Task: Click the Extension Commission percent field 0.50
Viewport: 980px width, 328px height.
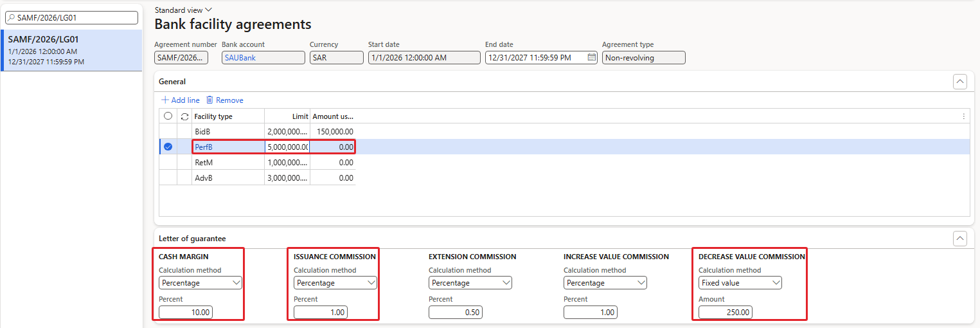Action: [456, 312]
